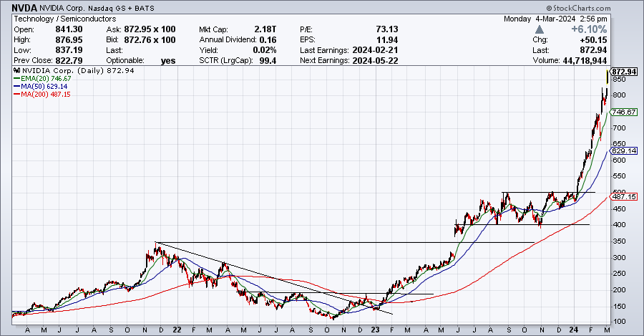Image resolution: width=644 pixels, height=336 pixels.
Task: Click the 746.67 EMA tag on the right axis
Action: click(624, 112)
